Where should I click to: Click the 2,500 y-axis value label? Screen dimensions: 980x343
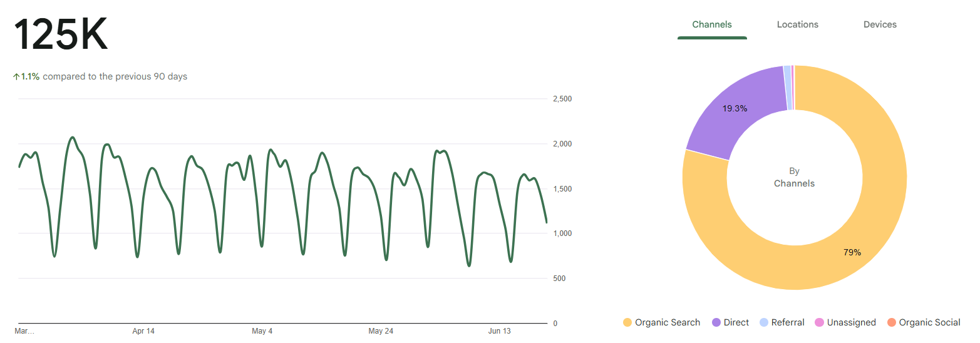click(562, 99)
